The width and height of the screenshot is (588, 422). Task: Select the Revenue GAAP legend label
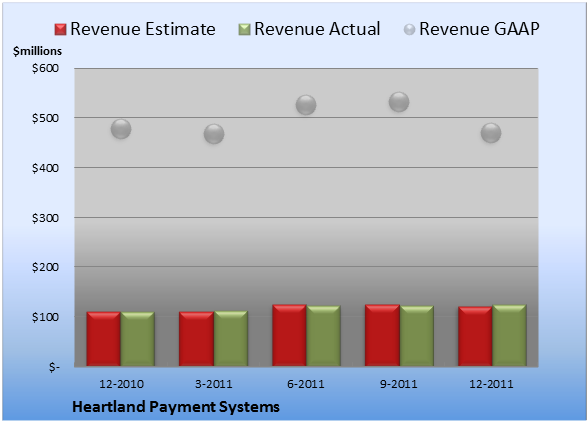click(479, 29)
